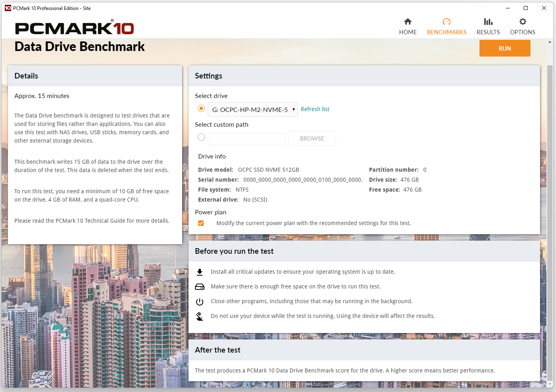Viewport: 556px width, 392px height.
Task: Click the Drive size 476 GB value
Action: point(410,180)
